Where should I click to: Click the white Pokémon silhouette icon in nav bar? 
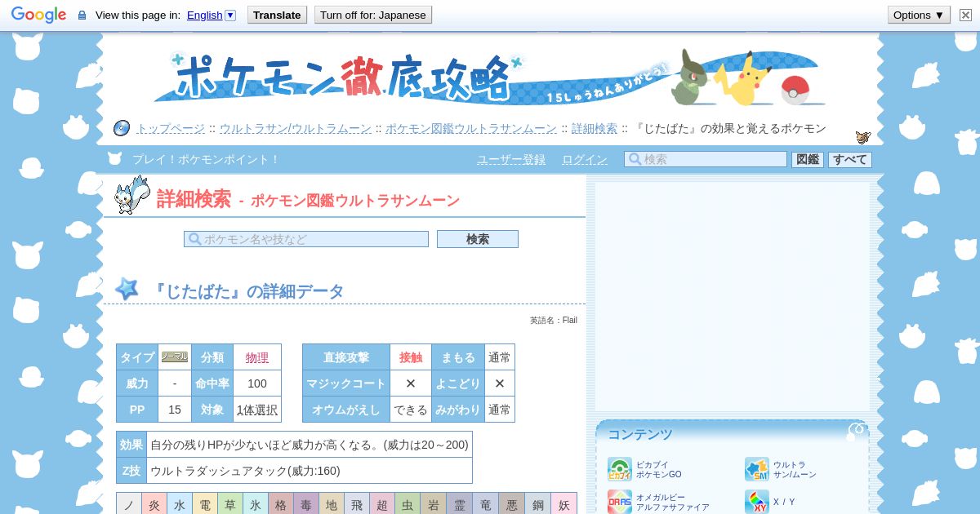[x=115, y=158]
